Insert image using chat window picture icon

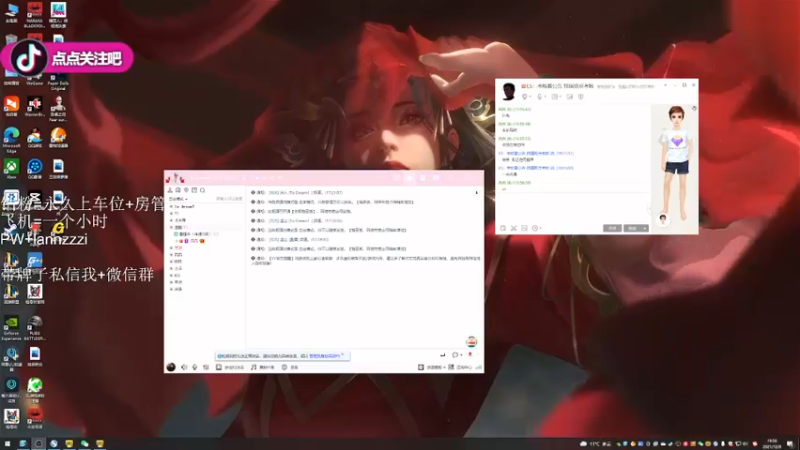(x=524, y=228)
